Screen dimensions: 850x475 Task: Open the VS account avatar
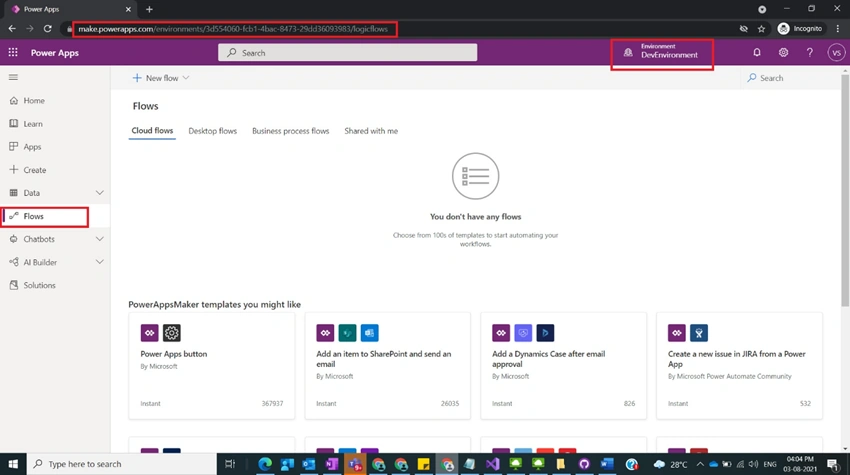coord(836,53)
